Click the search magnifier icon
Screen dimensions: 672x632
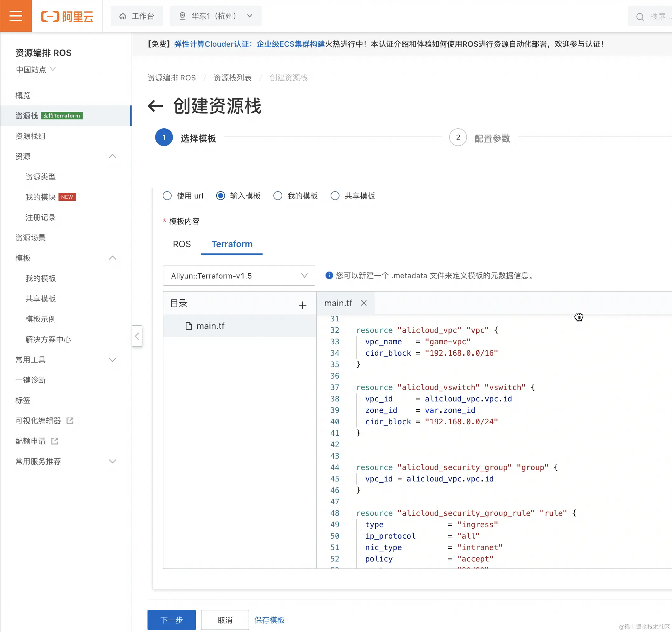640,17
